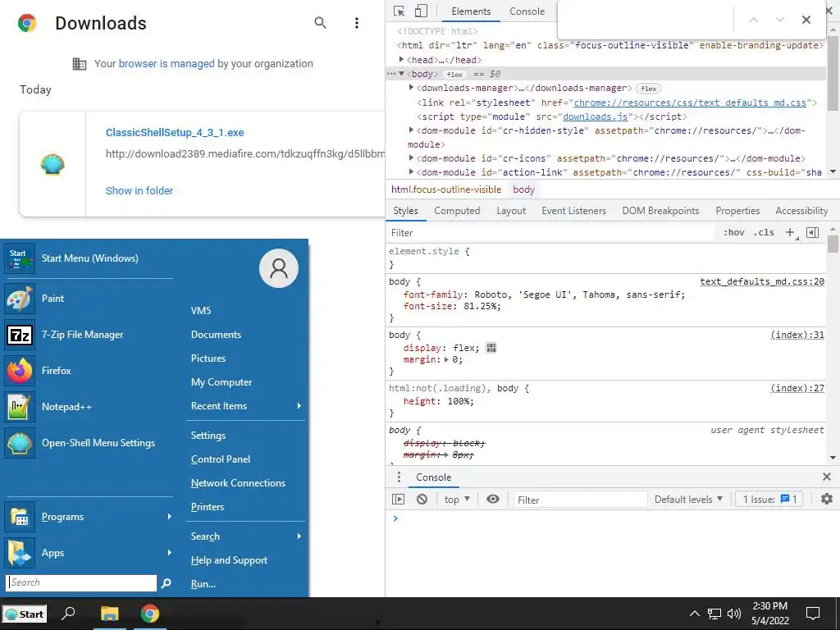Click the managed organization building icon
840x630 pixels.
(x=80, y=64)
